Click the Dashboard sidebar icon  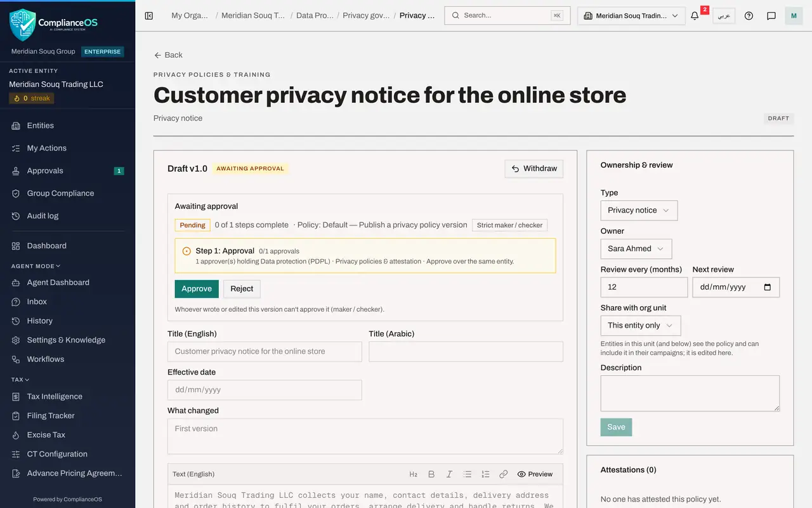click(x=16, y=246)
